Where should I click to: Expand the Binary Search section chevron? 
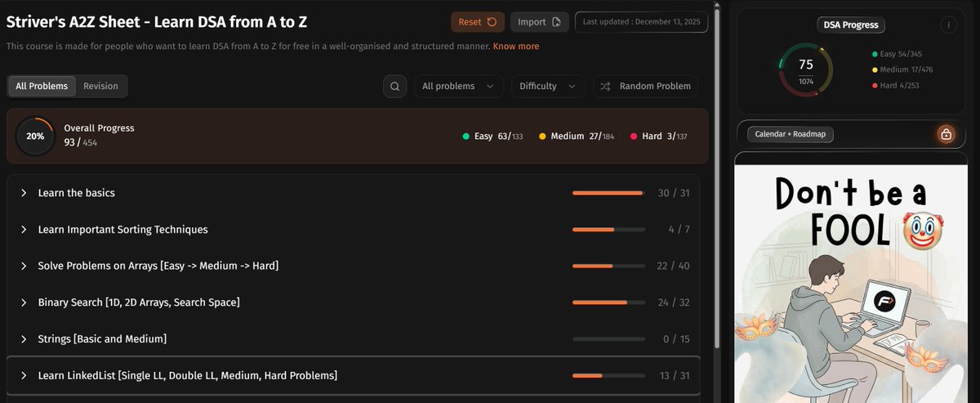click(x=24, y=302)
